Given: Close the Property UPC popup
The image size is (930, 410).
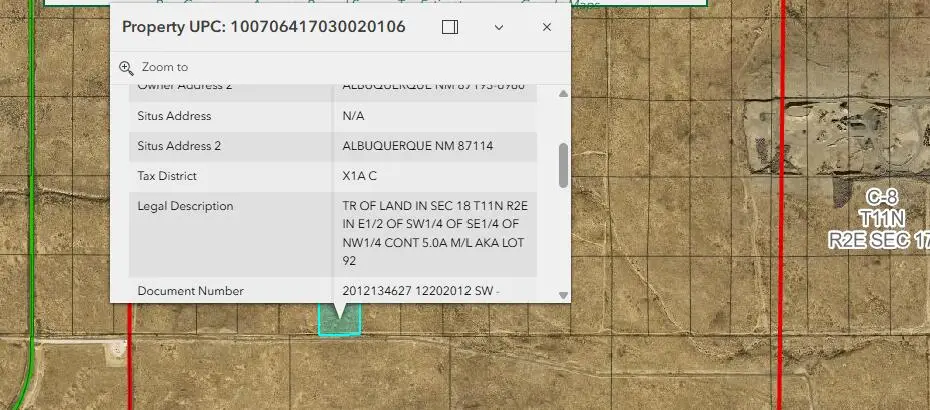Looking at the screenshot, I should pos(547,27).
